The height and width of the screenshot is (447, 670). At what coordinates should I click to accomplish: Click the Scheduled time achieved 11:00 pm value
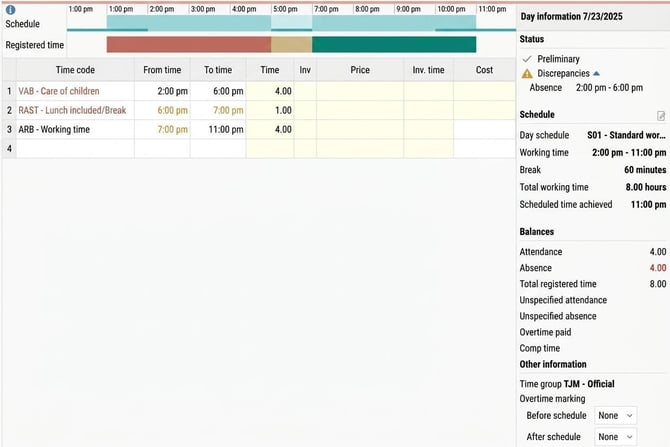coord(648,205)
